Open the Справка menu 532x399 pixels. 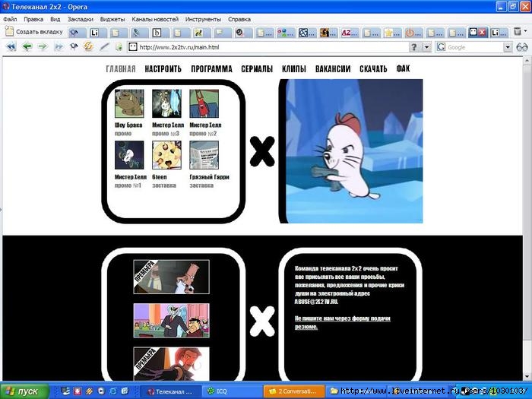point(239,19)
